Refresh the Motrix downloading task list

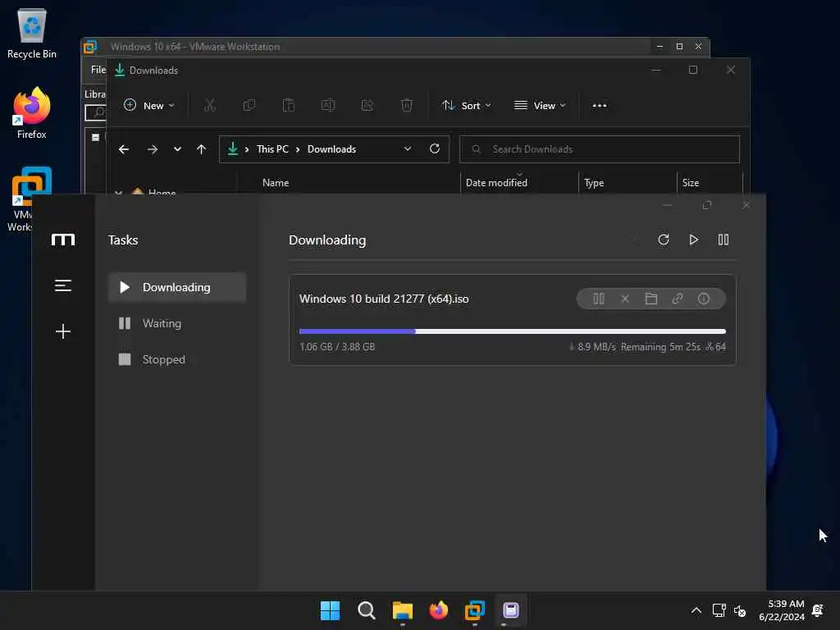pos(663,240)
